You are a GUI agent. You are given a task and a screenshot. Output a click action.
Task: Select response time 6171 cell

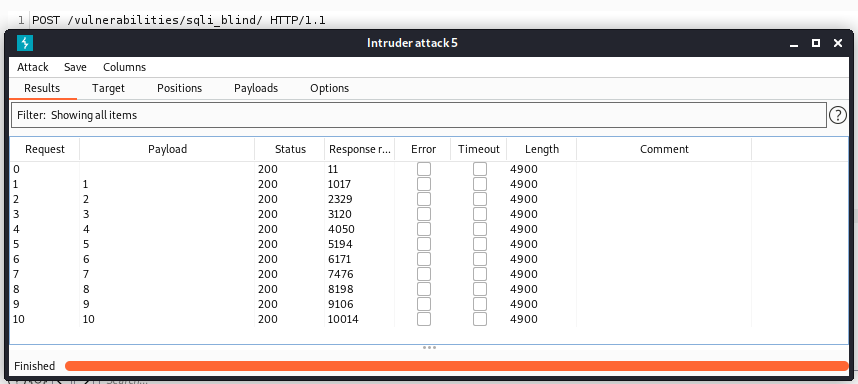[x=339, y=259]
